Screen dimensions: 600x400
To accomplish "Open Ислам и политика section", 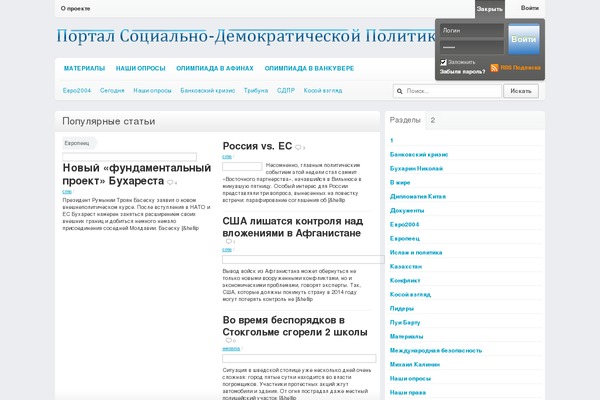I will pos(416,253).
